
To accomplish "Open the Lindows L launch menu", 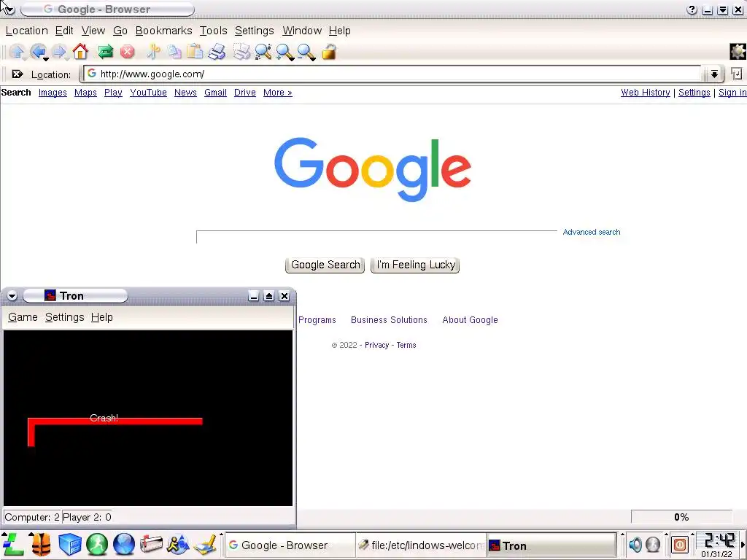I will 12,544.
